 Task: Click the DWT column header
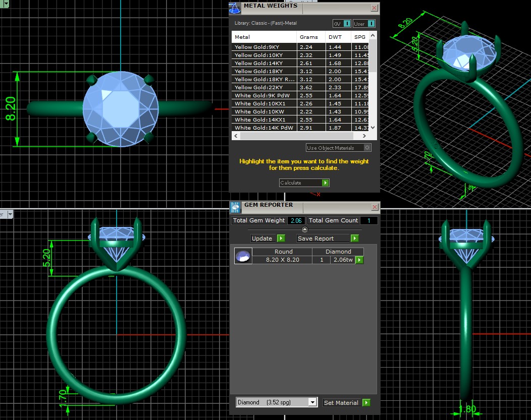pyautogui.click(x=335, y=37)
